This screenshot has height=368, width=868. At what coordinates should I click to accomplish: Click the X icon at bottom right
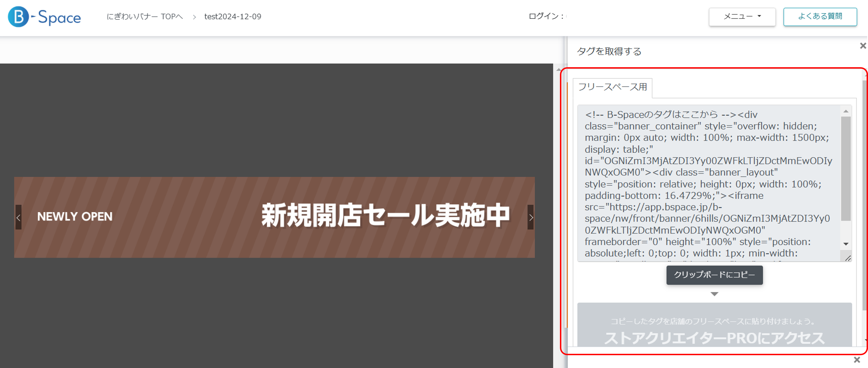click(857, 360)
